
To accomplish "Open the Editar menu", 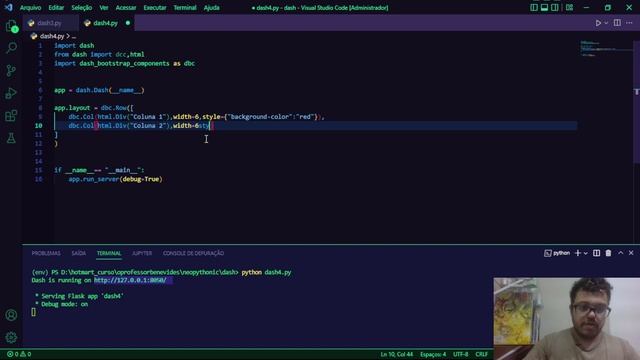I will [x=56, y=8].
